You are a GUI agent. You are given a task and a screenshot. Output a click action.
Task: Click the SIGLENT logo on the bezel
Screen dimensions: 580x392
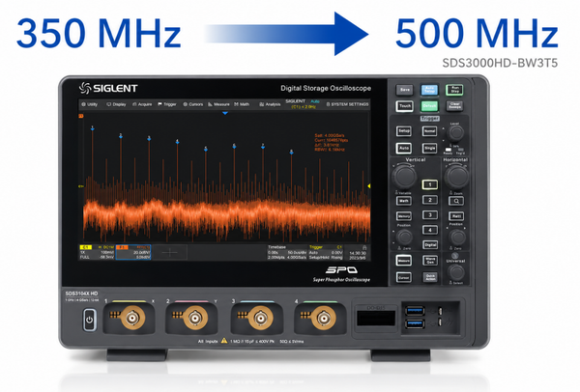[108, 88]
